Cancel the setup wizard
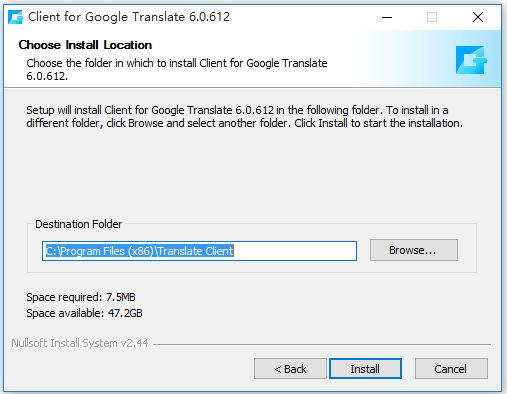 pos(451,369)
